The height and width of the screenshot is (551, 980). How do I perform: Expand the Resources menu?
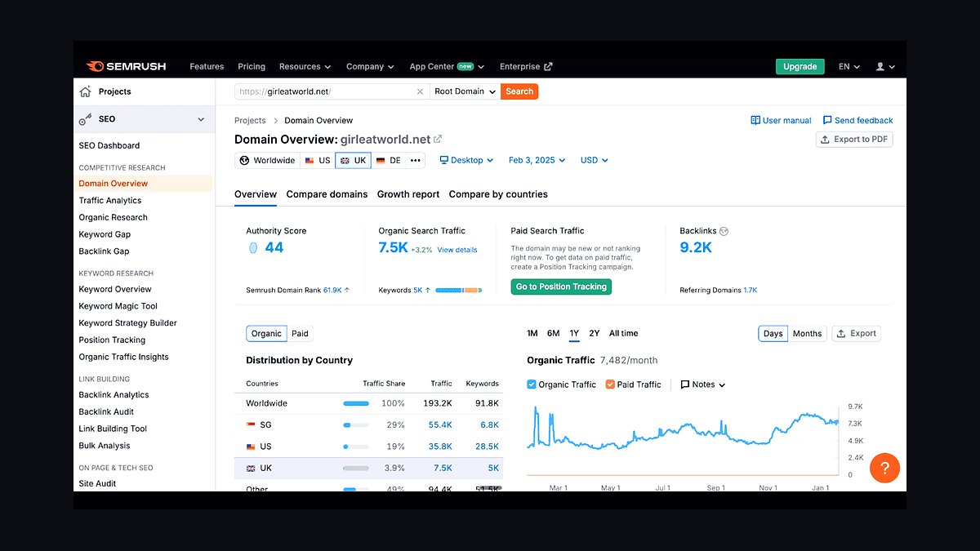click(305, 66)
